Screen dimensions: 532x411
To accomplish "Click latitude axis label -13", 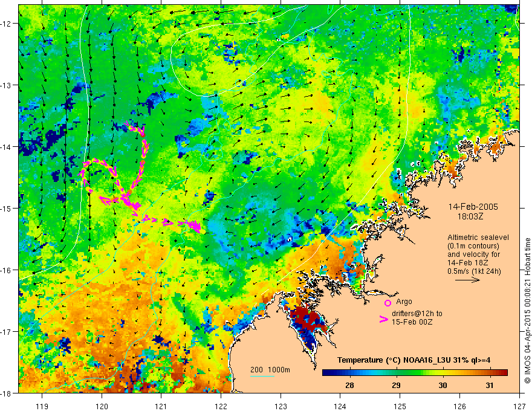I will 7,85.
